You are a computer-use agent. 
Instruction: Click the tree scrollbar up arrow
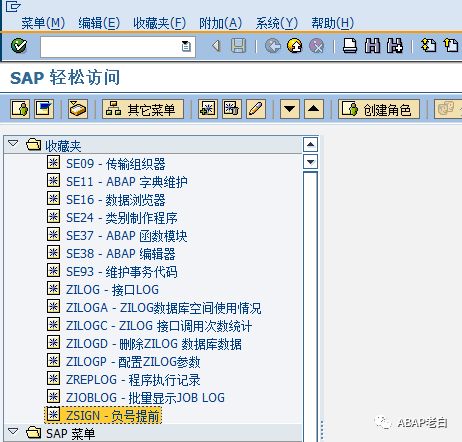tap(310, 145)
